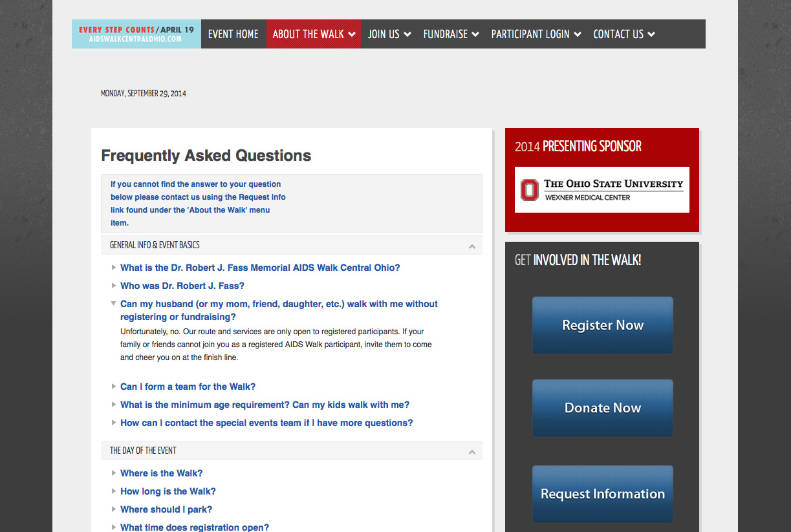
Task: Open the Contact Us dropdown menu
Action: (623, 34)
